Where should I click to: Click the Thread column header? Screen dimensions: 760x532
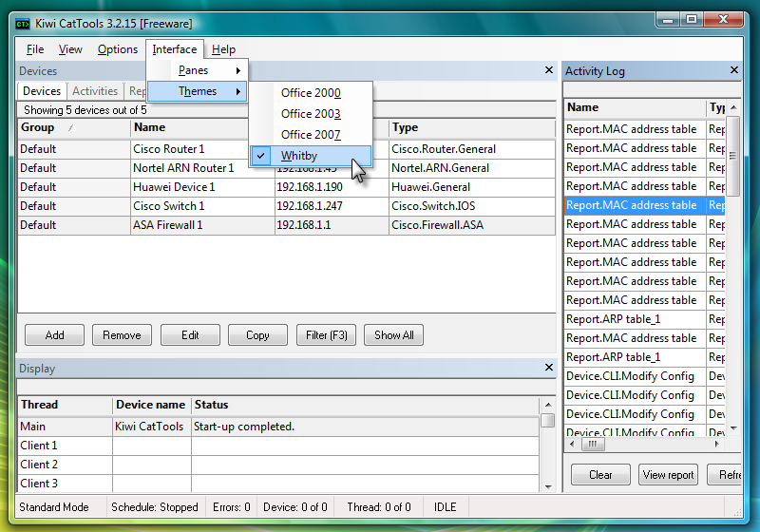click(x=66, y=405)
